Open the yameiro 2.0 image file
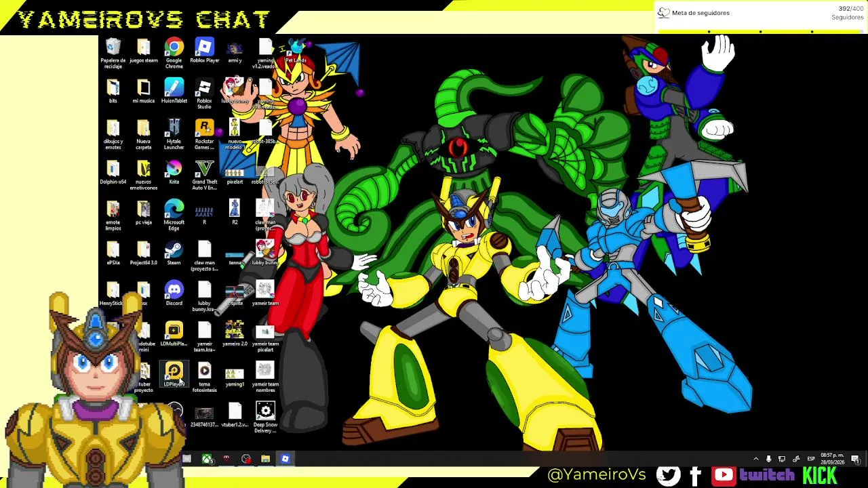The height and width of the screenshot is (488, 868). [x=235, y=335]
